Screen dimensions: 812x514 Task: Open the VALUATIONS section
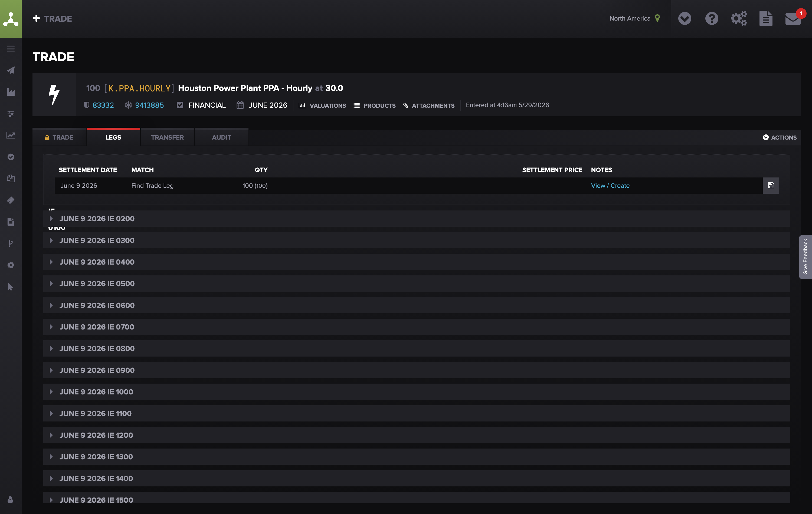tap(322, 106)
